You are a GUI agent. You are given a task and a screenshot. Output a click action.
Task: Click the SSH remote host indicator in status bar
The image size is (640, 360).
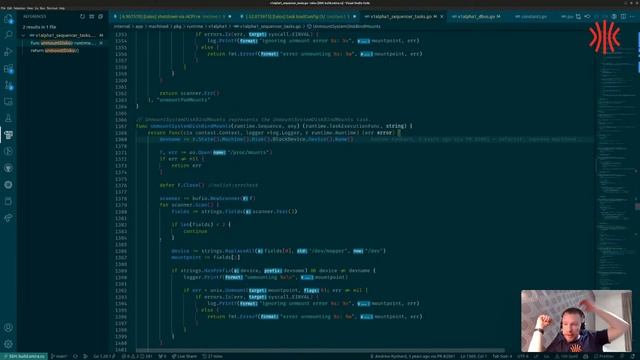24,356
